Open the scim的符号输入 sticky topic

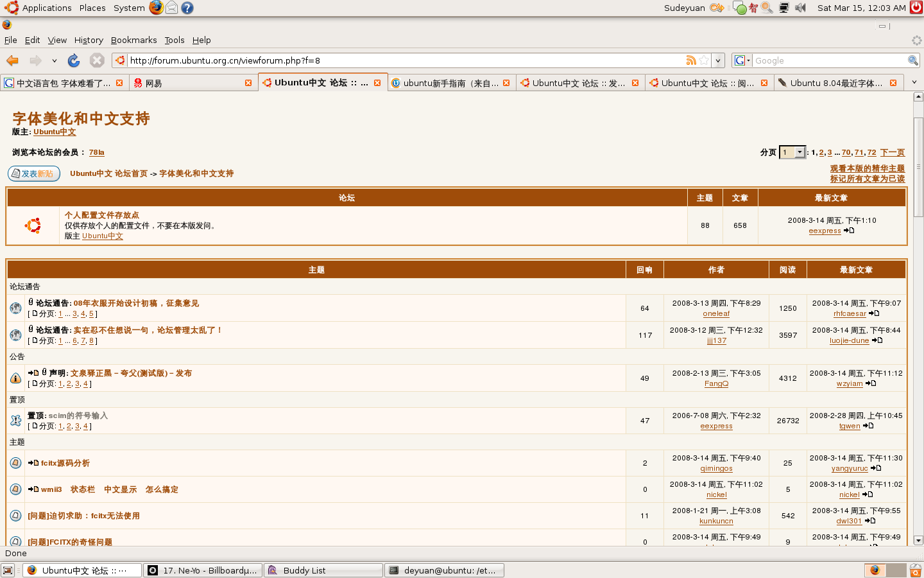pyautogui.click(x=78, y=416)
